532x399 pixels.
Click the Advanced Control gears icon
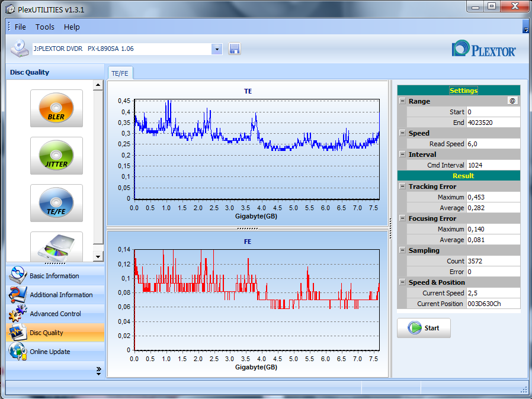pos(18,313)
